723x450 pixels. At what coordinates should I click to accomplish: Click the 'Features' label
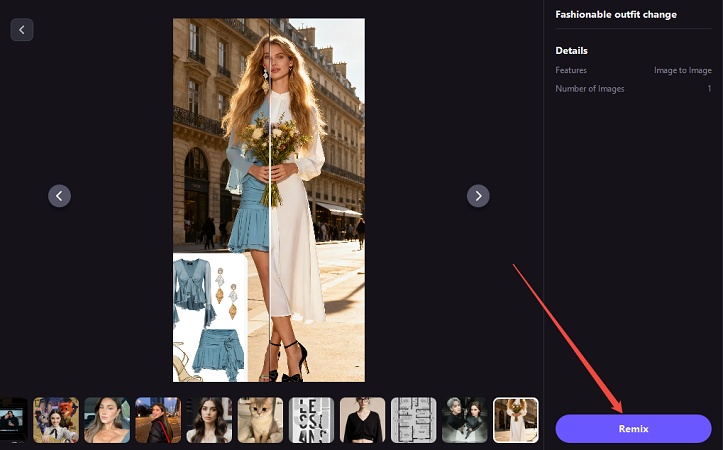pos(571,70)
